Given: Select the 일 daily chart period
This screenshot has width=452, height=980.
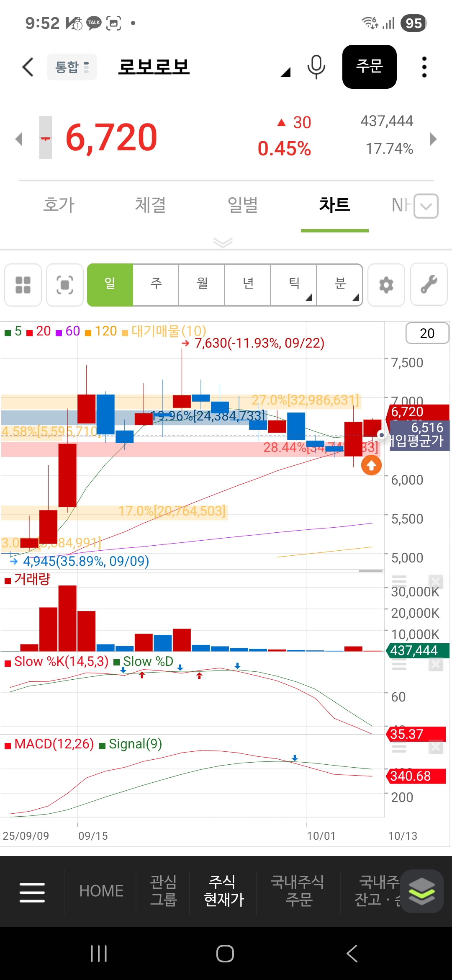Looking at the screenshot, I should [x=110, y=284].
